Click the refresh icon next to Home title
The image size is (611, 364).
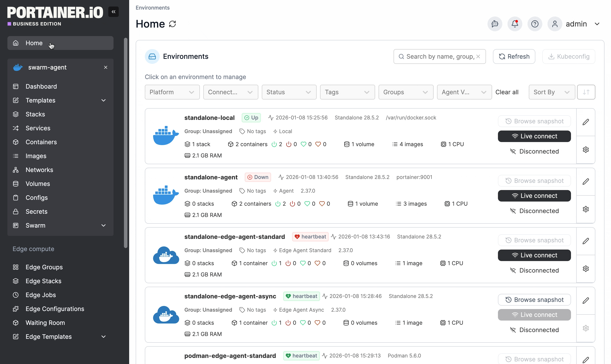[x=172, y=24]
